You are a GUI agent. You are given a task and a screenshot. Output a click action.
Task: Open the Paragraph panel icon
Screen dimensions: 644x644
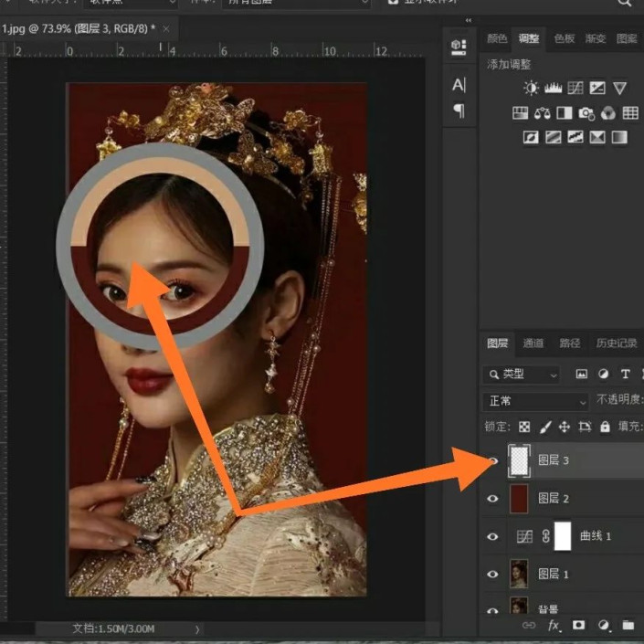[459, 111]
